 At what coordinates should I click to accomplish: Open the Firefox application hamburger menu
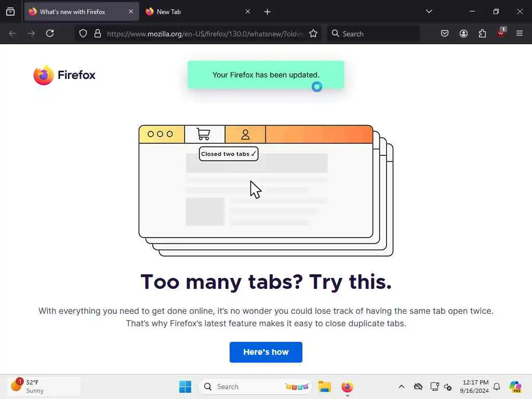click(520, 33)
